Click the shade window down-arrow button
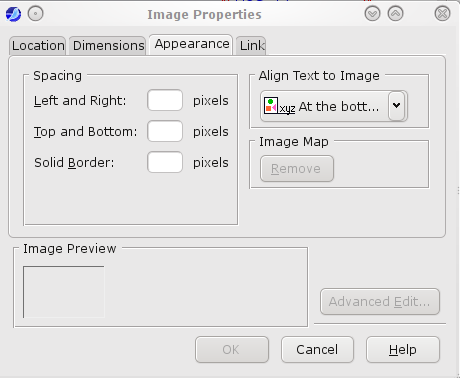This screenshot has width=460, height=378. coord(372,14)
